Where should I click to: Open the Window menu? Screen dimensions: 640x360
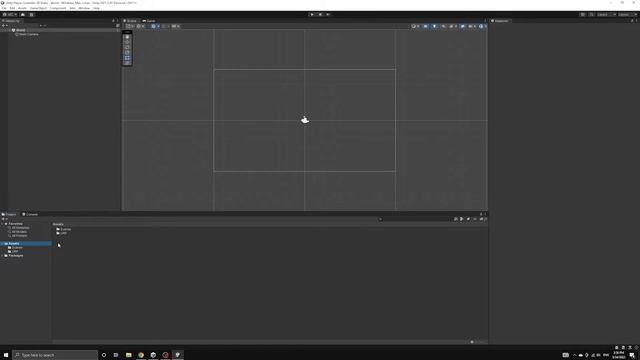click(84, 8)
